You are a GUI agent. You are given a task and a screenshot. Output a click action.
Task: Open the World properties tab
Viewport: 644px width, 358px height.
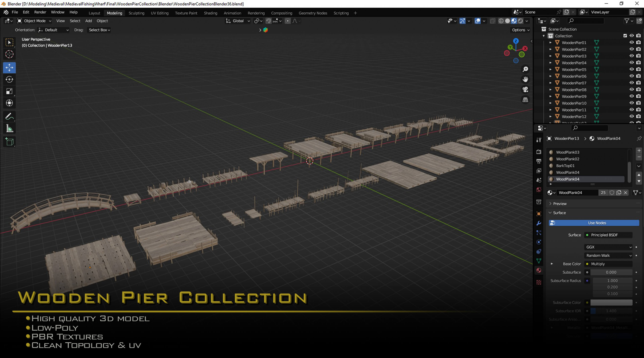tap(539, 190)
